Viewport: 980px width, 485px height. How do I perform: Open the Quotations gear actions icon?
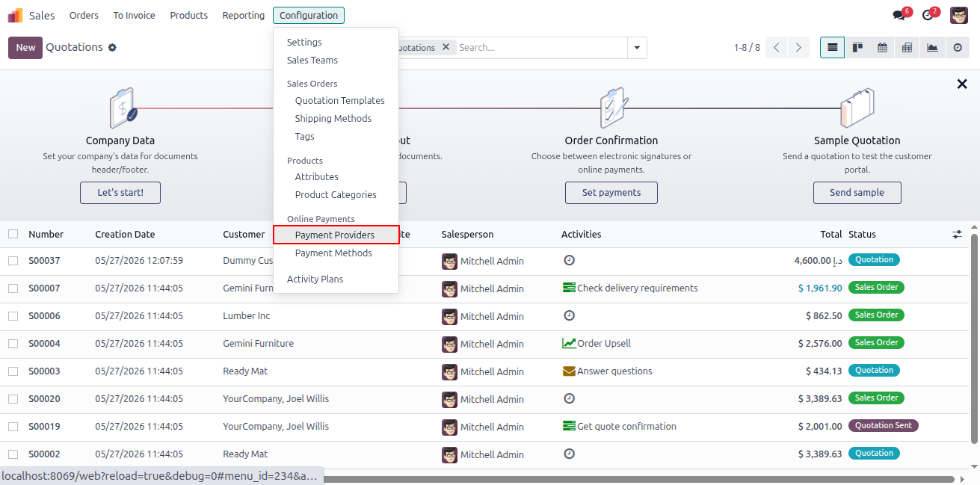coord(112,47)
